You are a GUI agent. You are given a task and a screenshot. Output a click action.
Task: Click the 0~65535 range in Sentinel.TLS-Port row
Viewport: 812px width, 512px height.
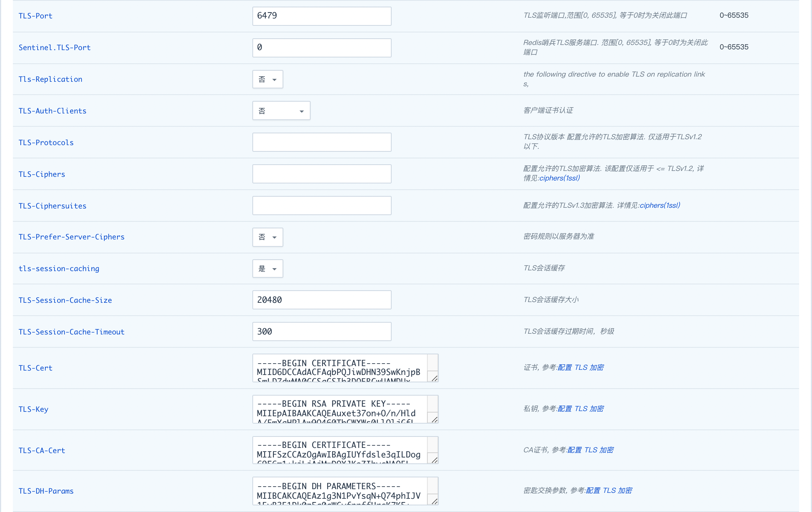(x=734, y=47)
